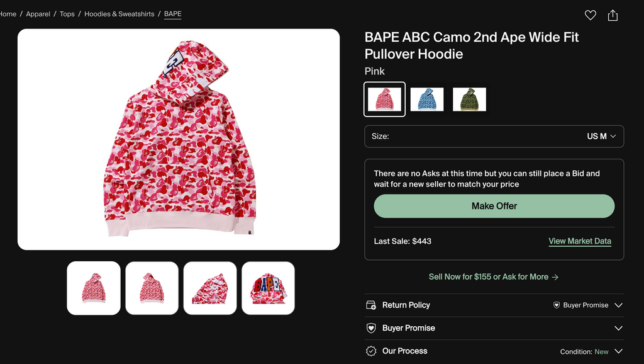This screenshot has width=644, height=364.
Task: Select the folded hoodie thumbnail
Action: click(210, 288)
